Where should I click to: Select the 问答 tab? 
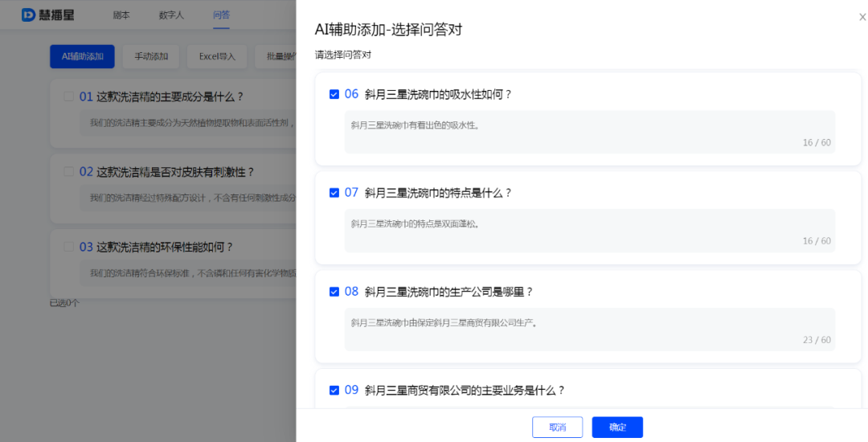point(221,15)
